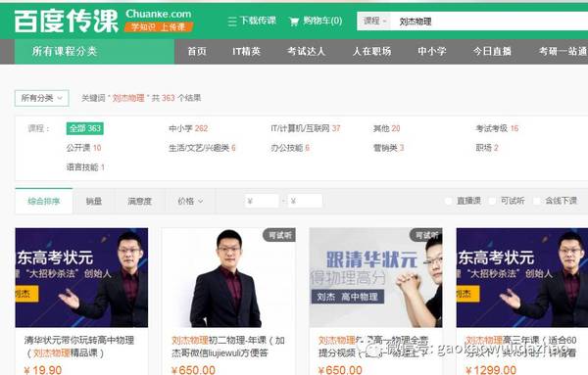The height and width of the screenshot is (375, 588).
Task: Select the 综合排序 sort tab
Action: [x=44, y=201]
